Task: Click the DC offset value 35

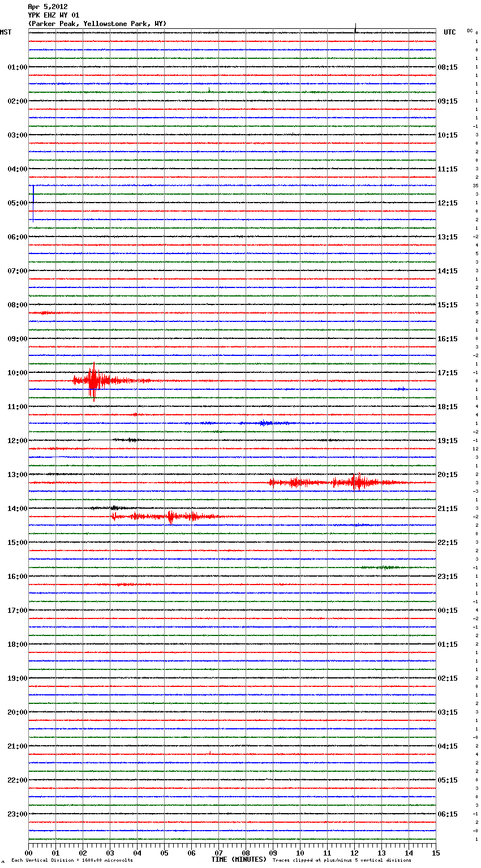Action: [476, 186]
